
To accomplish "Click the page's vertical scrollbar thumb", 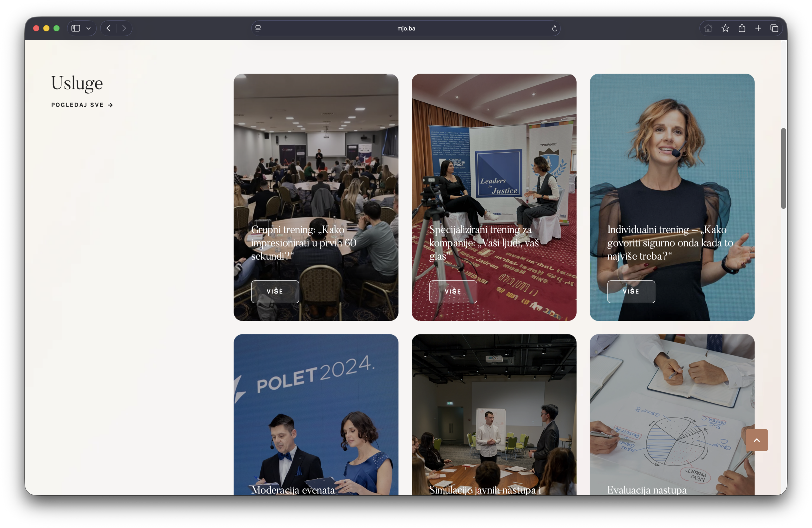I will (x=783, y=168).
